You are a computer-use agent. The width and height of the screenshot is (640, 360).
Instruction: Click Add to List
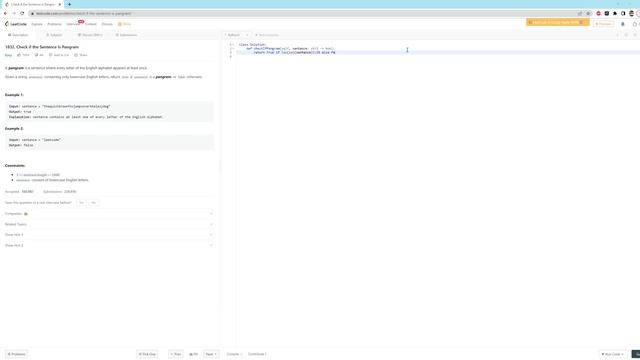(x=59, y=55)
